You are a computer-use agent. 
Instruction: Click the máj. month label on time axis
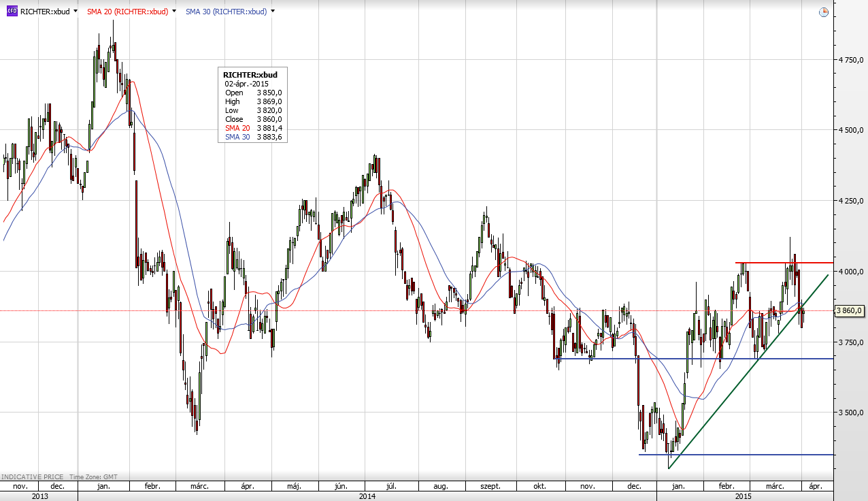[295, 487]
